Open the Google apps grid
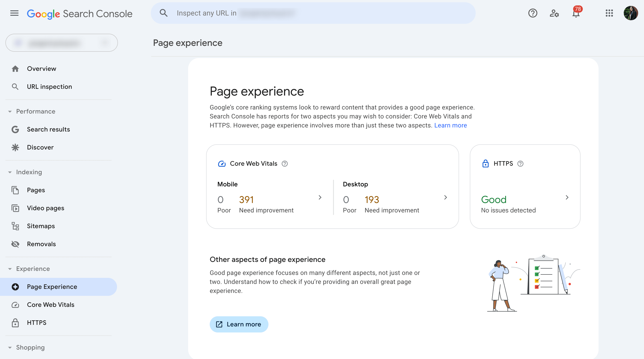Screen dimensions: 644x359 click(x=609, y=13)
